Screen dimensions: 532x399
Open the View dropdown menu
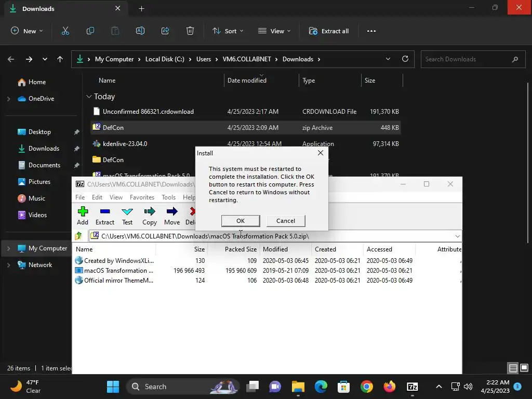(x=274, y=31)
